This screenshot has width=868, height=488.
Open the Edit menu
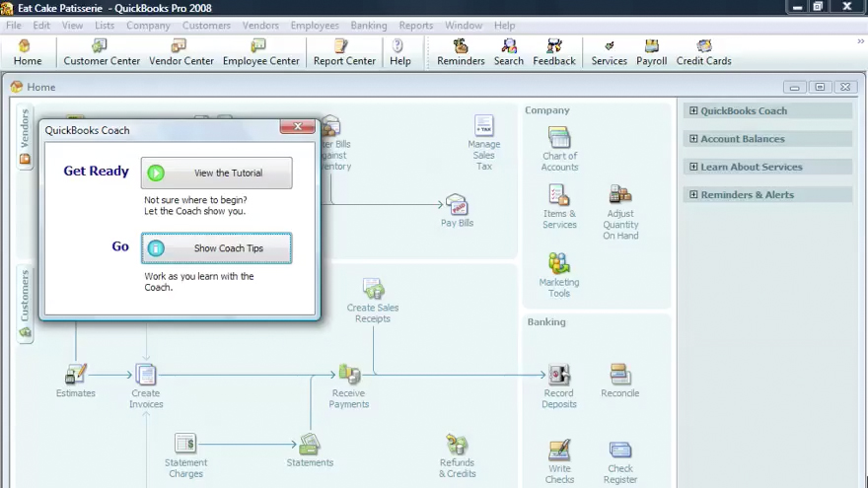tap(41, 26)
